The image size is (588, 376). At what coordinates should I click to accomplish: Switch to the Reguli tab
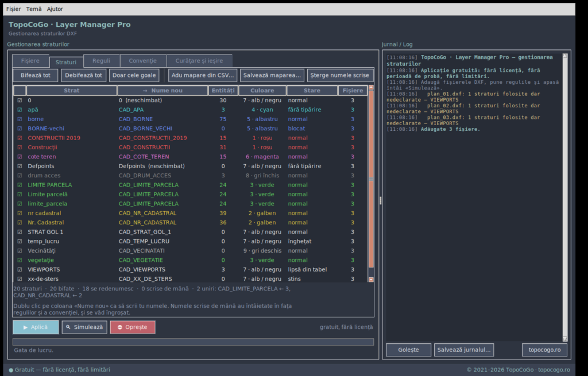101,61
